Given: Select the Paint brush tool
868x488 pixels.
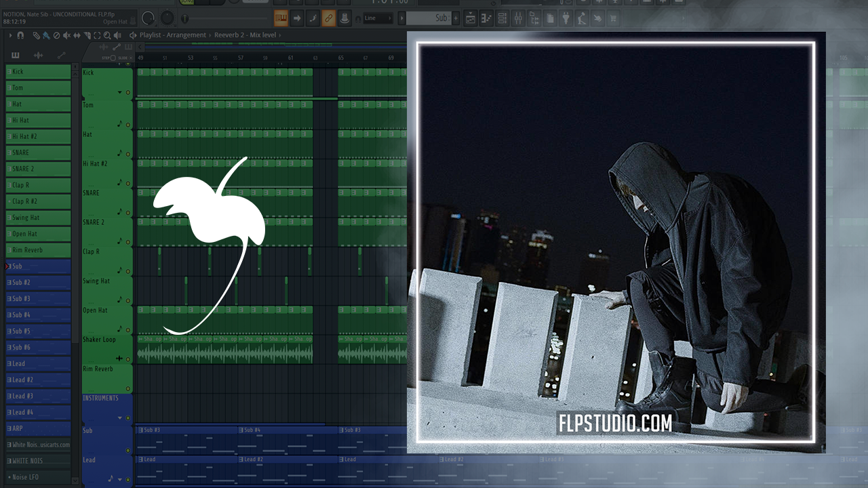Looking at the screenshot, I should tap(46, 35).
